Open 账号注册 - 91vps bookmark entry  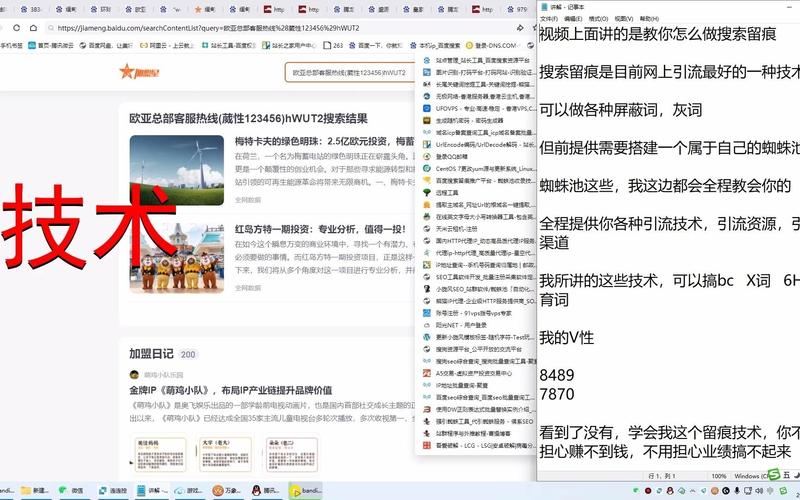point(467,313)
